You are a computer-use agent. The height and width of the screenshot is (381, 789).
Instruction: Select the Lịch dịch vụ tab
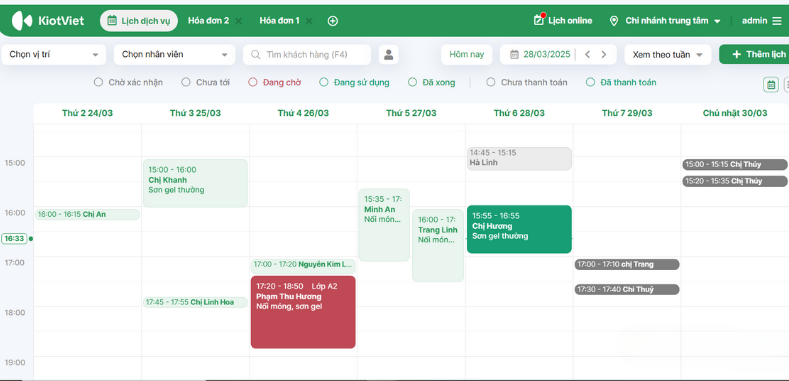pyautogui.click(x=139, y=21)
